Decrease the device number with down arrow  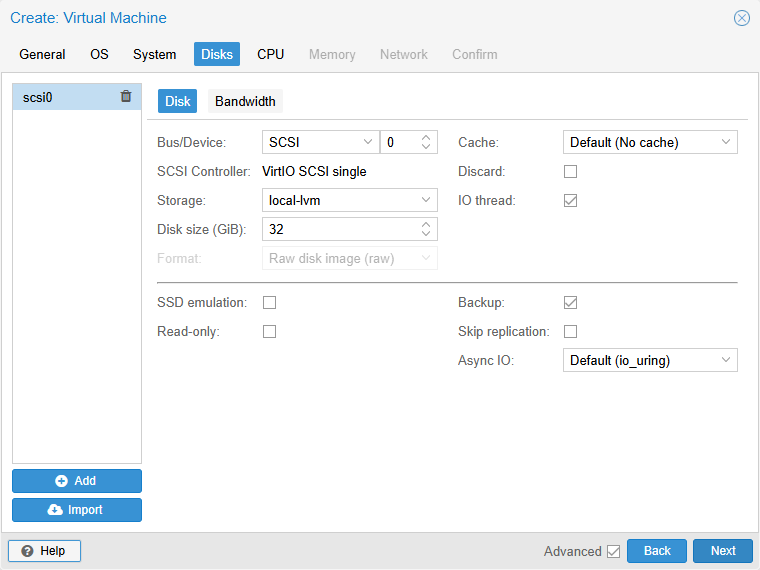click(426, 146)
